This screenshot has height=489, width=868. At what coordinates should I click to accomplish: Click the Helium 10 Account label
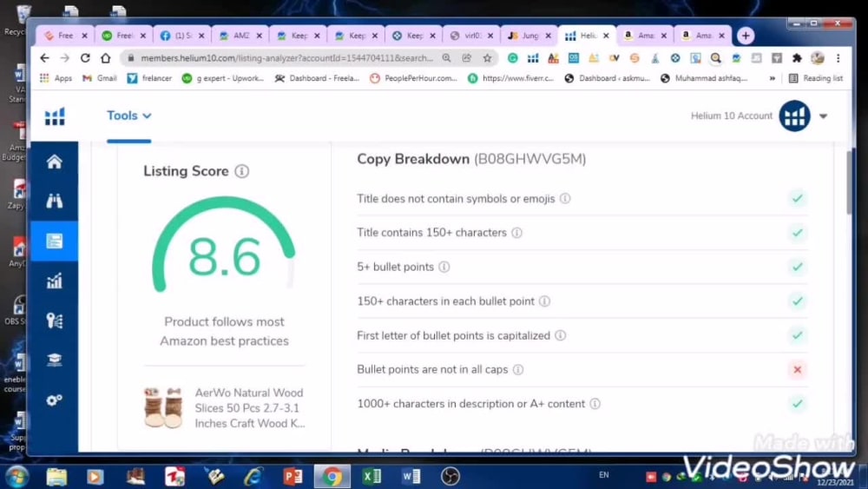coord(731,116)
